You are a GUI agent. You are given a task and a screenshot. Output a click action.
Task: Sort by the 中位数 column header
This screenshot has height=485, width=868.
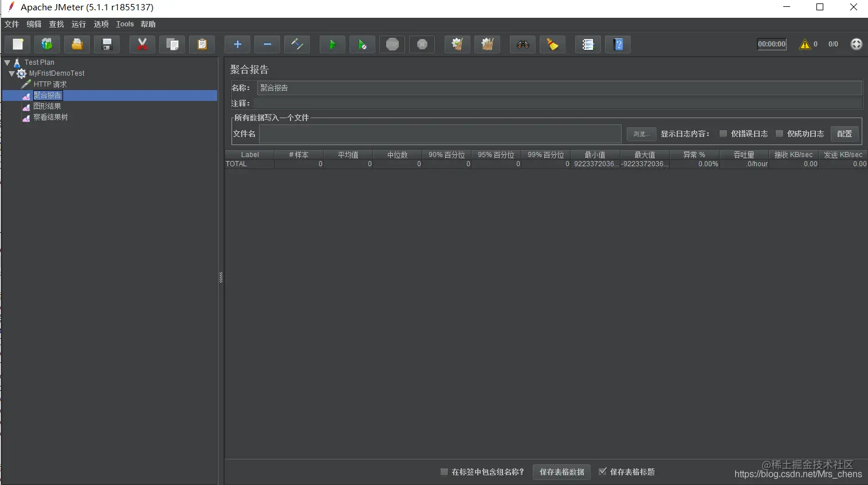(397, 155)
